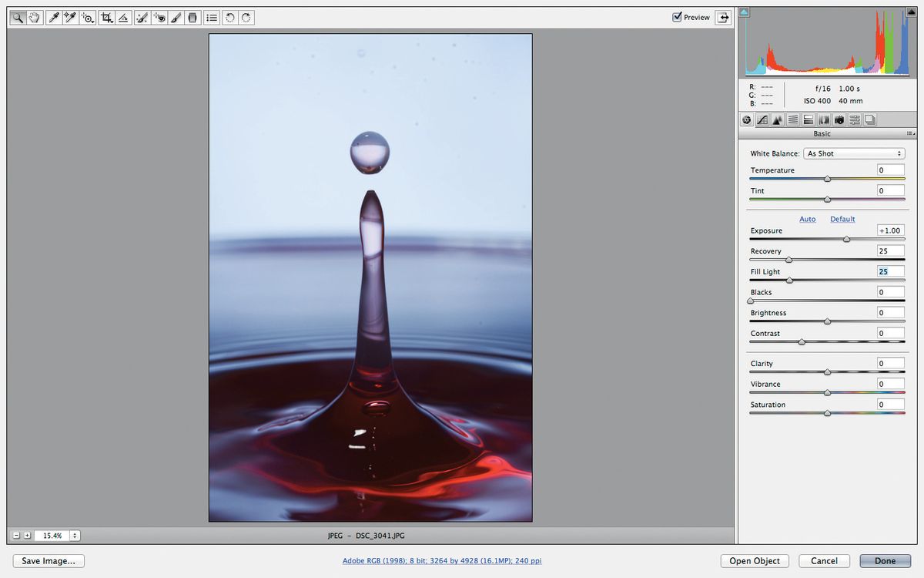Click the Done button
The height and width of the screenshot is (578, 924).
(885, 560)
